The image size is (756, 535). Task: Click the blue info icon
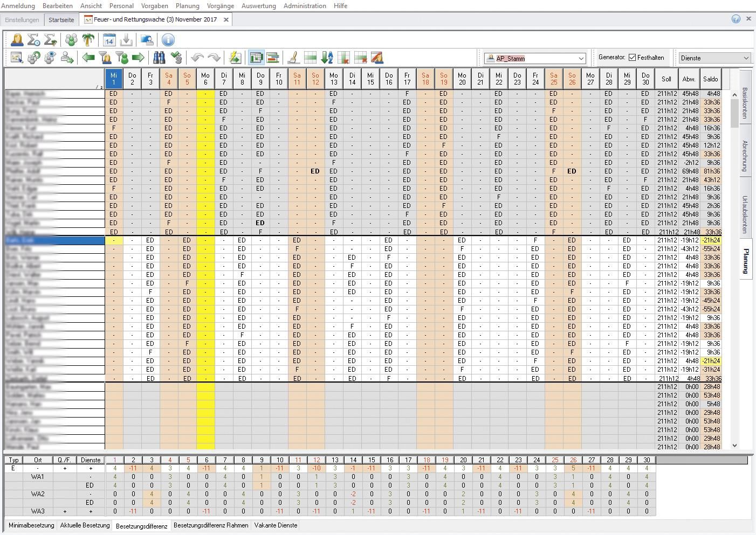[x=168, y=40]
